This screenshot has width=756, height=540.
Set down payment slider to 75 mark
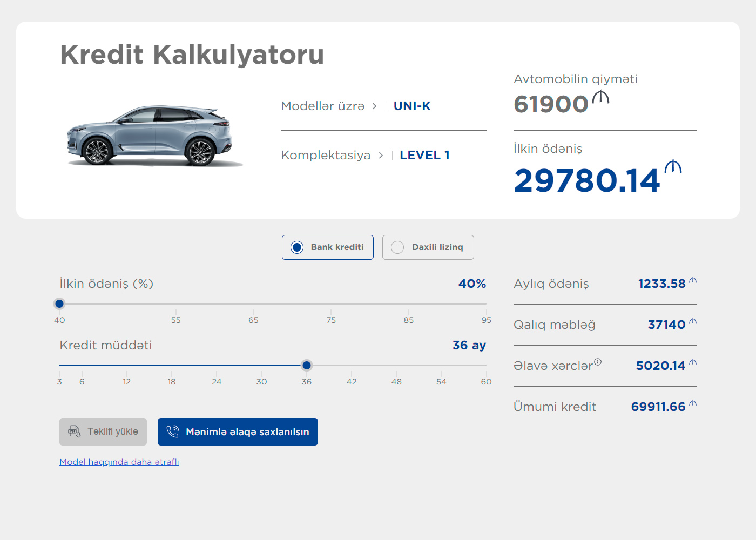coord(331,304)
